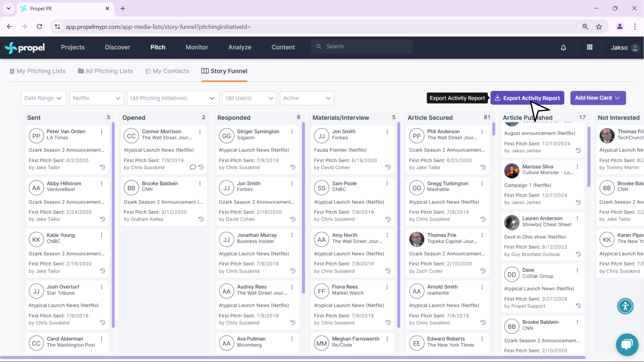The image size is (644, 362).
Task: Open the browser three-dot menu
Action: (x=635, y=27)
